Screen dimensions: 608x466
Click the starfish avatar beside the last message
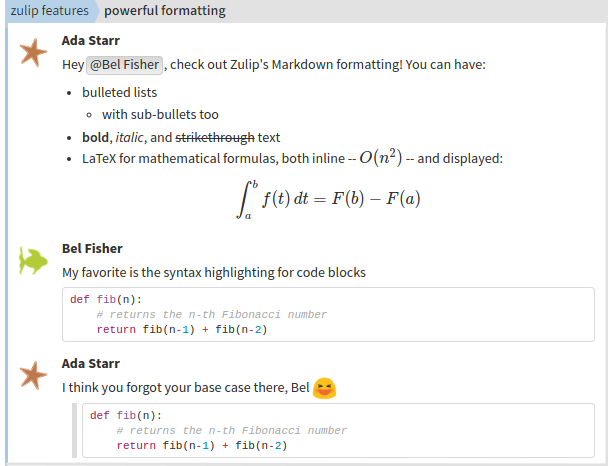tap(34, 376)
